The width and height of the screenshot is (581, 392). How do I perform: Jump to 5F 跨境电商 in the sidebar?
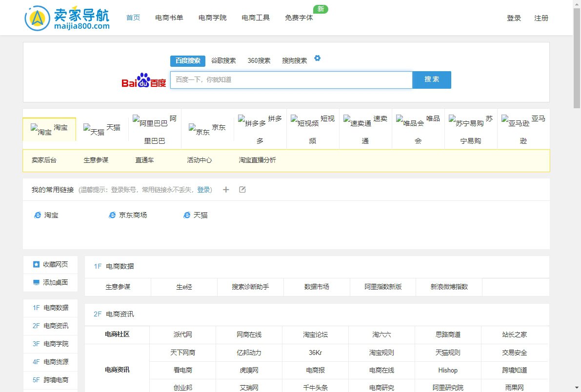pos(50,380)
